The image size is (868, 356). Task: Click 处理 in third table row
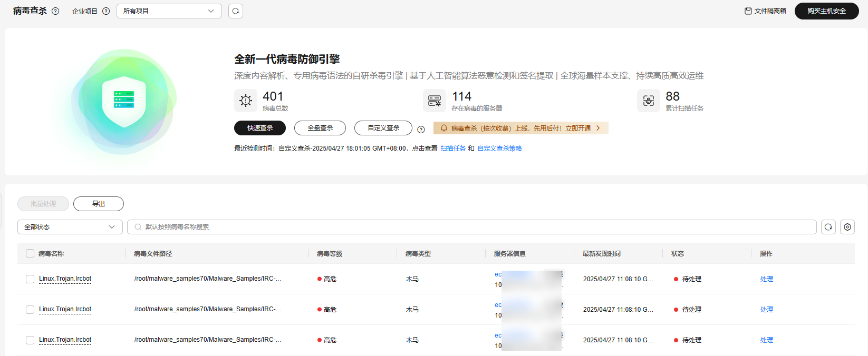[767, 340]
